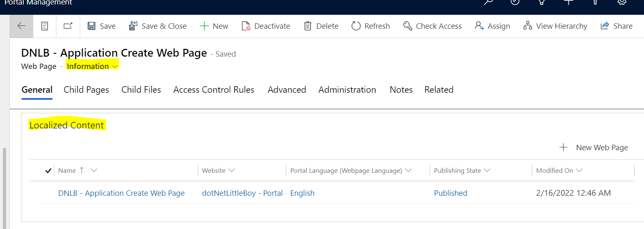Viewport: 644px width, 229px height.
Task: Switch to the Access Control Rules tab
Action: click(214, 89)
